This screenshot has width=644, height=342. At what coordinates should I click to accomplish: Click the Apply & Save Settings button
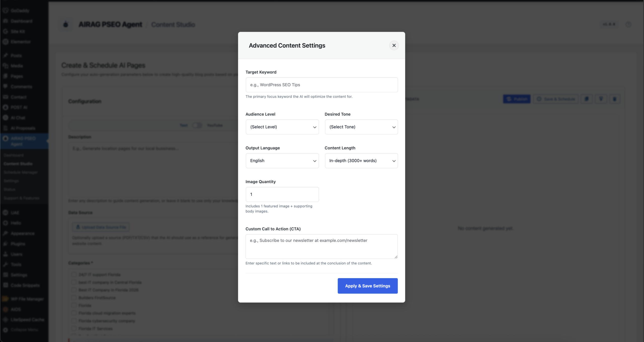click(x=368, y=286)
